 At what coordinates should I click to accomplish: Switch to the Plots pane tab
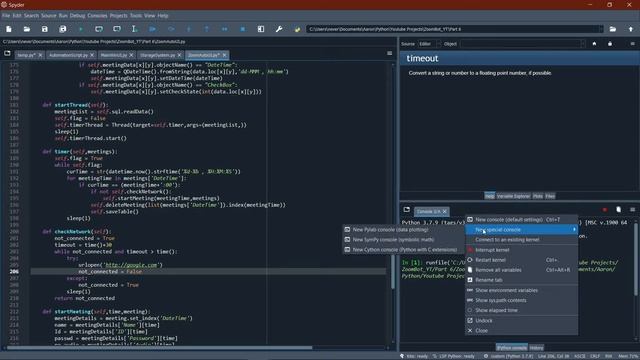538,196
